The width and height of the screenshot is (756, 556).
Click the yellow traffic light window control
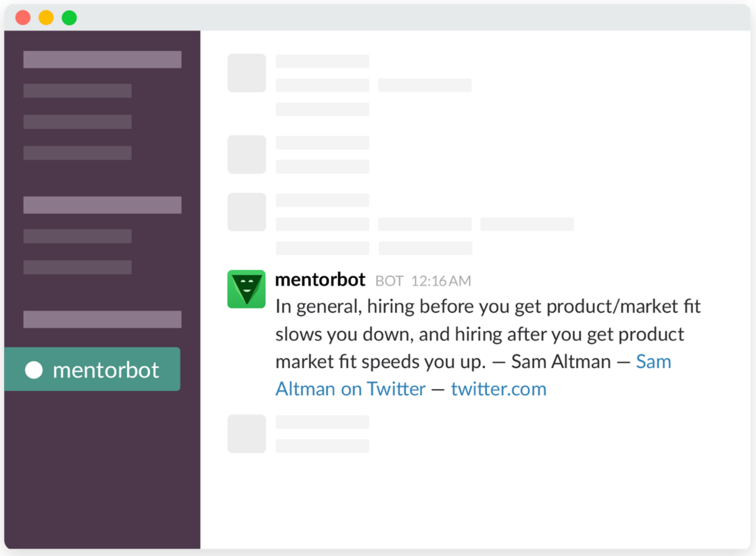[x=45, y=16]
